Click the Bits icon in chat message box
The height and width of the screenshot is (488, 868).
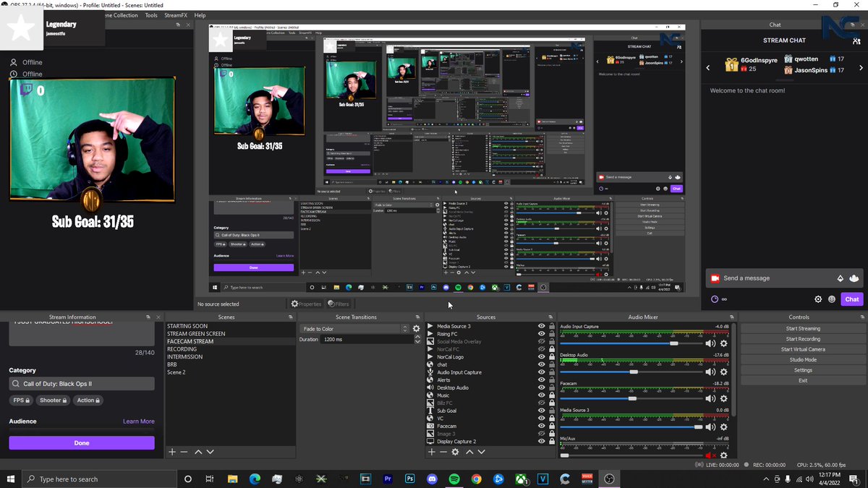(840, 278)
